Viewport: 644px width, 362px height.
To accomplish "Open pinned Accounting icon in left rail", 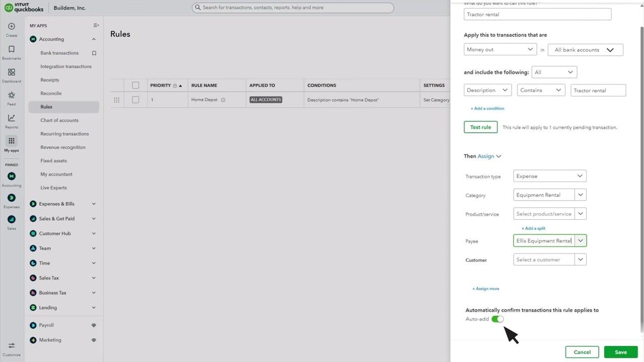I will pyautogui.click(x=12, y=176).
